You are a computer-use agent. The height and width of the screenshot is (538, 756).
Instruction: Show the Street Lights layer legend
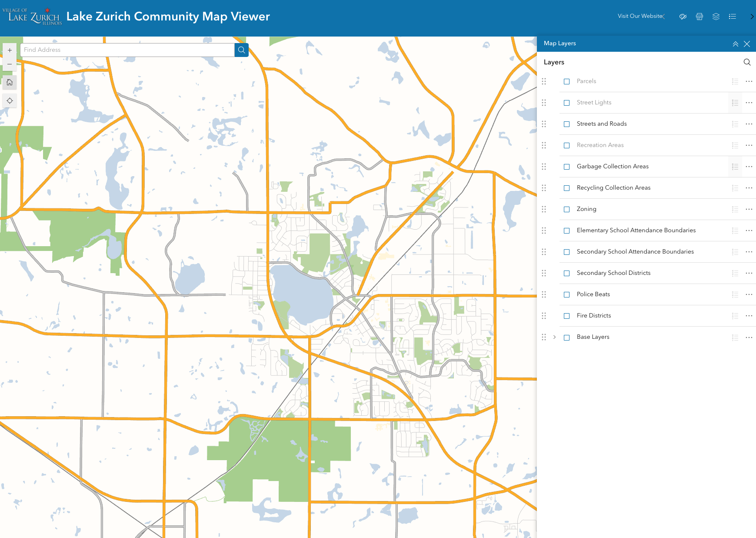click(735, 103)
